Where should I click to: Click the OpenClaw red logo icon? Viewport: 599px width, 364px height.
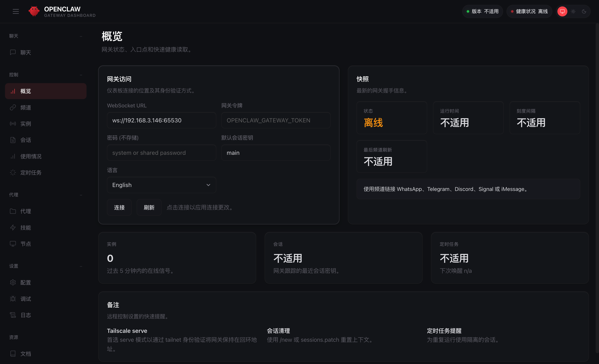(34, 11)
